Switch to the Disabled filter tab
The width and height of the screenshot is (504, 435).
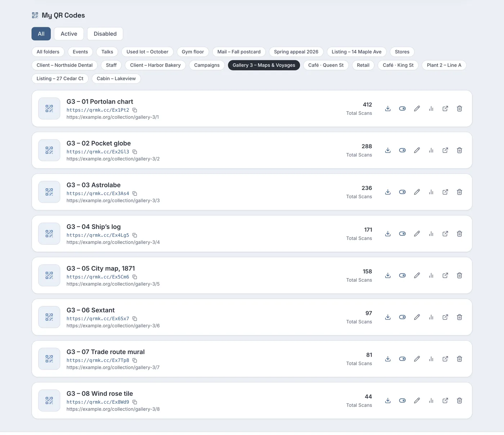105,34
